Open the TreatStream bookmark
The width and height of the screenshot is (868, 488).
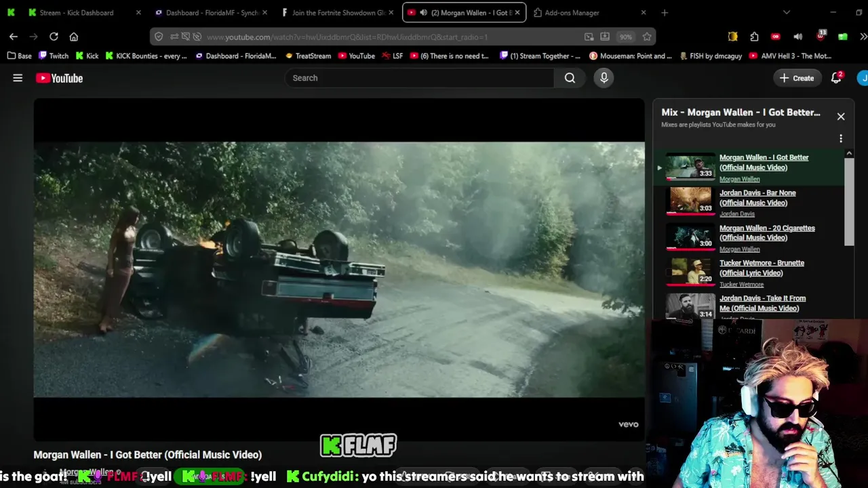point(308,56)
